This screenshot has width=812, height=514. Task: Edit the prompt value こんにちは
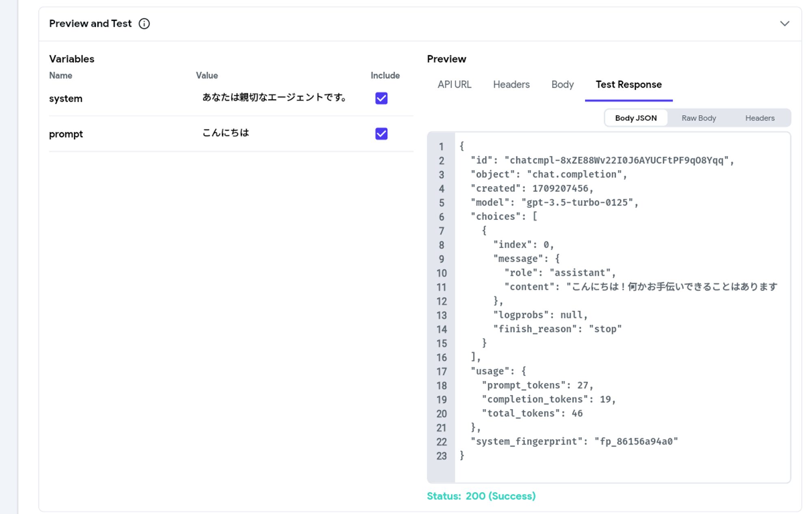point(226,133)
